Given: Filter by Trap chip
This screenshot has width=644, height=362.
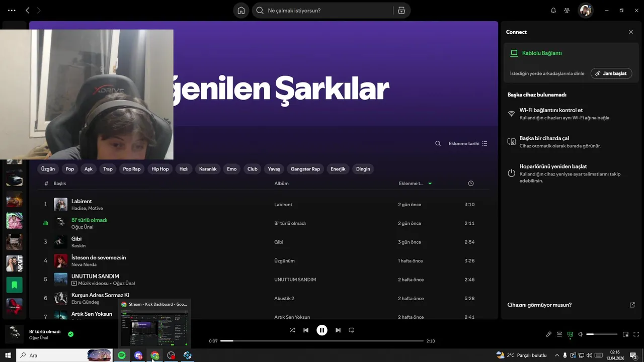Looking at the screenshot, I should (108, 169).
